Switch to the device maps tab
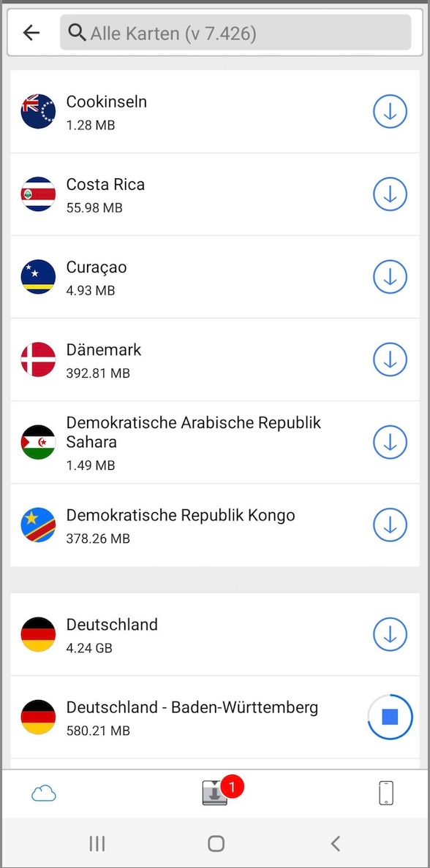Screen dimensions: 430x868 [x=386, y=793]
